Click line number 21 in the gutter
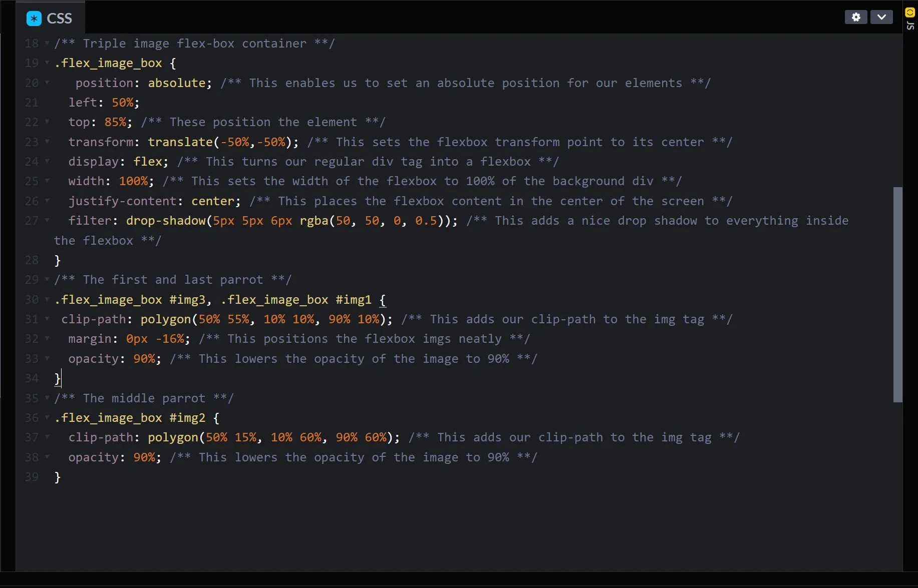 click(x=32, y=102)
